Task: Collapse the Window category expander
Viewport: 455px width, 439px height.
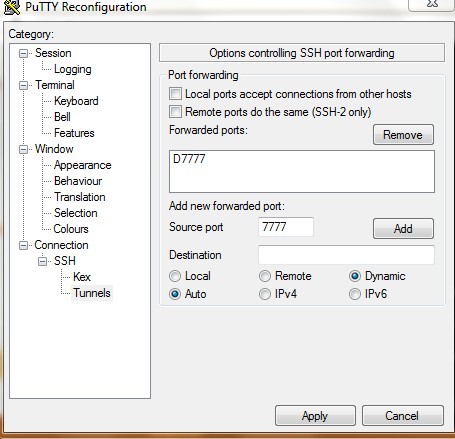Action: tap(23, 149)
